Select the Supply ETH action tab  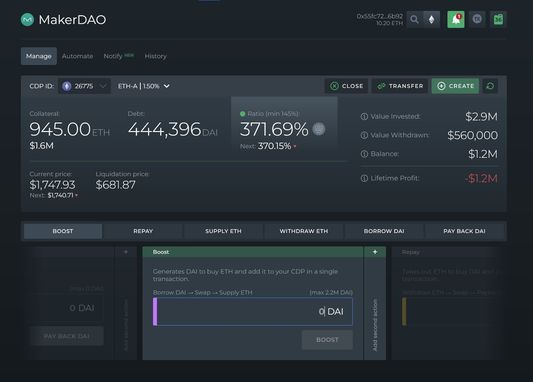click(x=223, y=231)
